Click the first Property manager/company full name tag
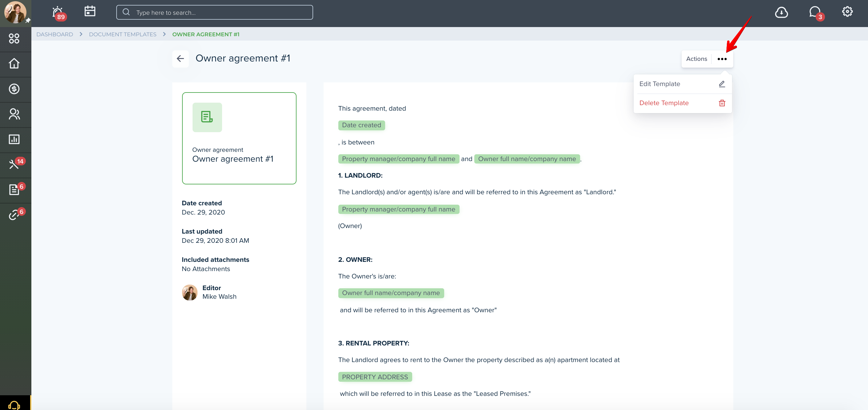Screen dimensions: 868x410 [x=399, y=159]
